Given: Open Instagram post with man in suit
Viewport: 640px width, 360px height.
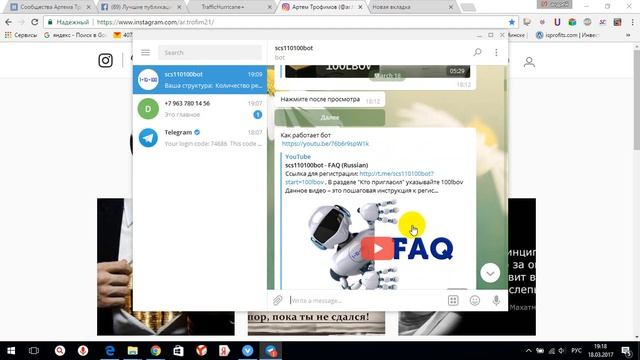Looking at the screenshot, I should 166,267.
